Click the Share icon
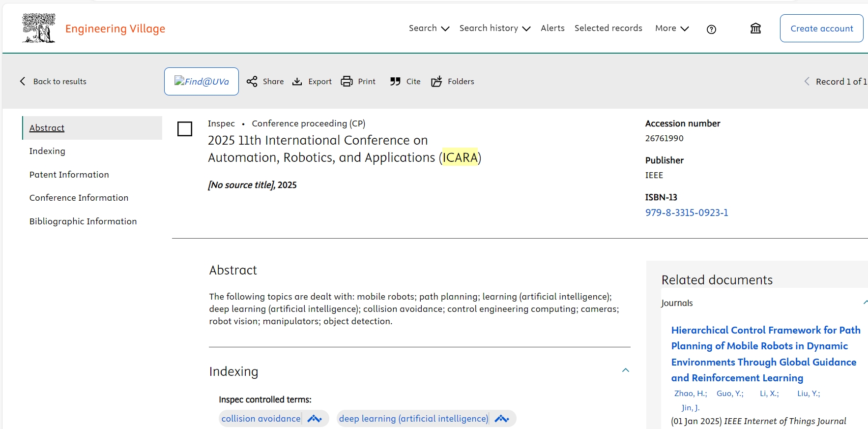868x429 pixels. (x=252, y=82)
